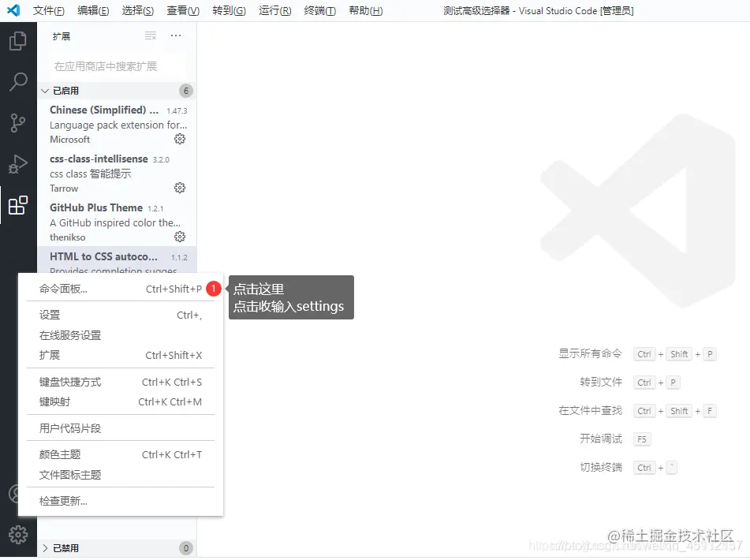The height and width of the screenshot is (560, 750).
Task: Choose 在线服务设置 menu entry
Action: tap(121, 335)
